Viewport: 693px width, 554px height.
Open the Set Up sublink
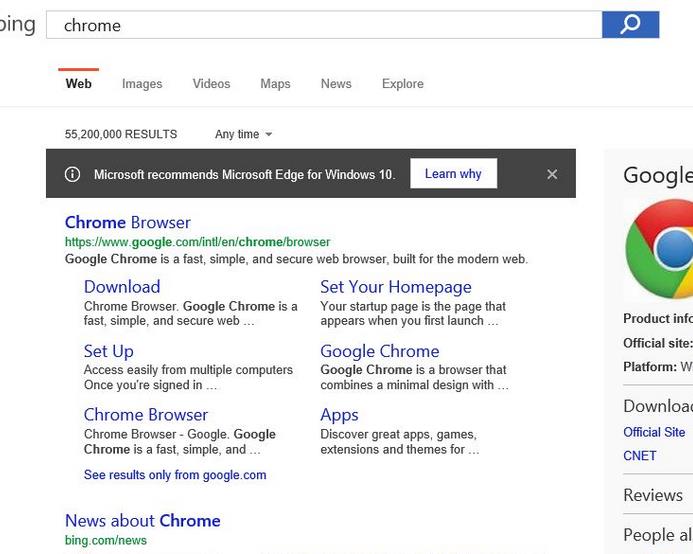[x=109, y=351]
